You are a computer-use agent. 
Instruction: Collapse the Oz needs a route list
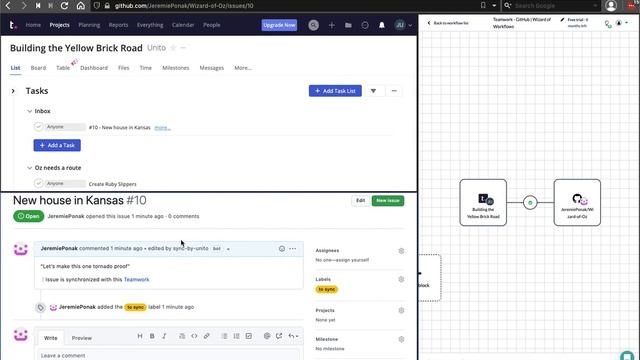click(x=29, y=168)
